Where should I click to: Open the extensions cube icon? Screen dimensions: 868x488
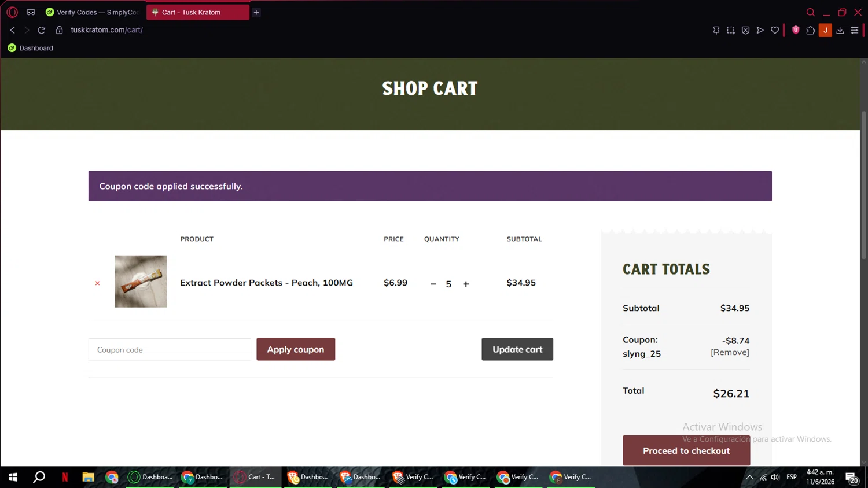[x=811, y=30]
